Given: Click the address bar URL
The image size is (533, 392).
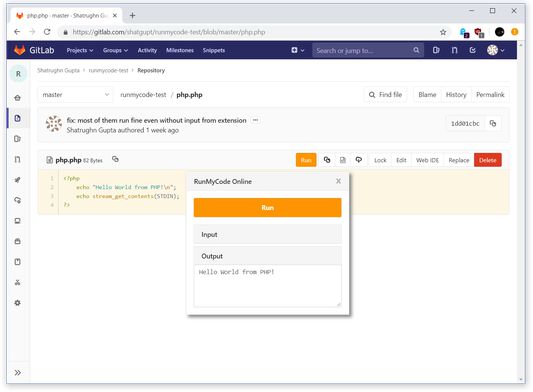Looking at the screenshot, I should point(169,32).
